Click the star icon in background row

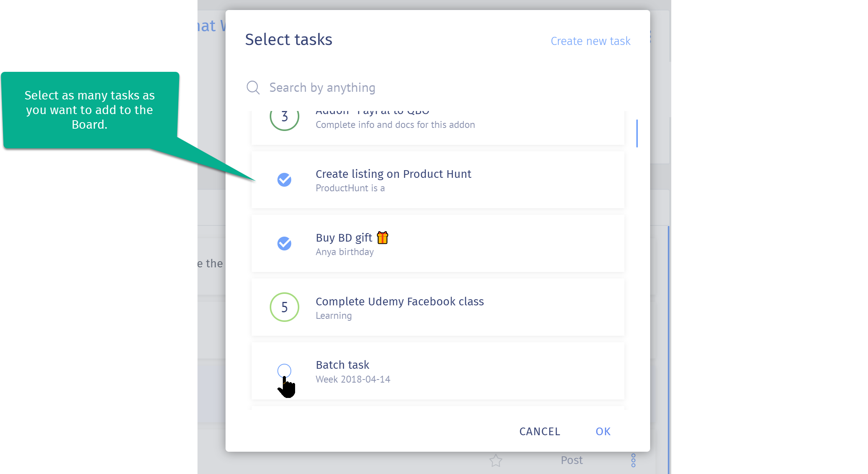[496, 460]
